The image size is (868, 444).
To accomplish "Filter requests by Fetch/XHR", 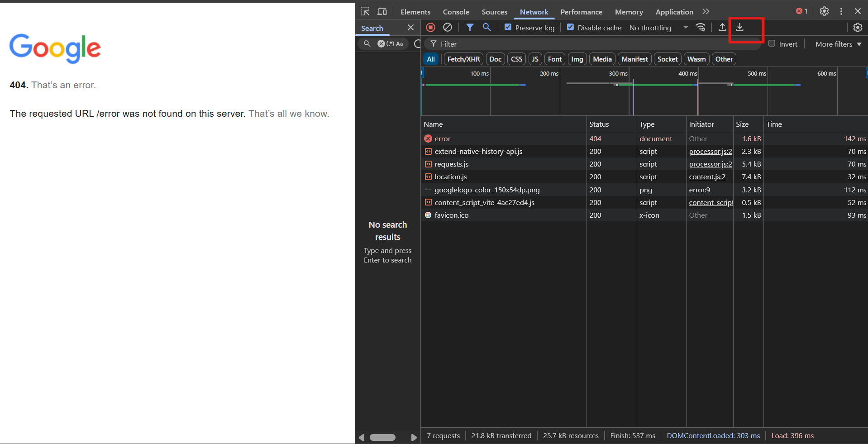I will point(463,59).
